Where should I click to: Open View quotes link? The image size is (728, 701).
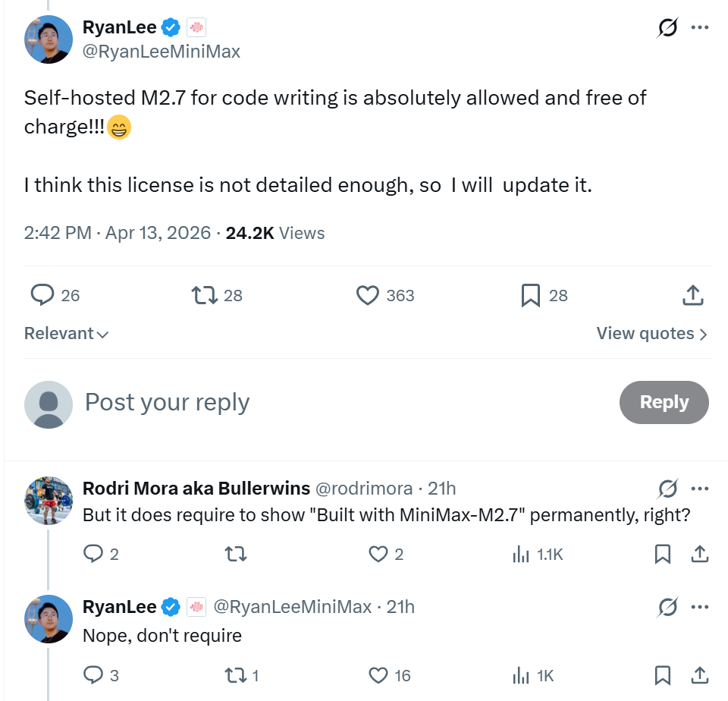651,334
